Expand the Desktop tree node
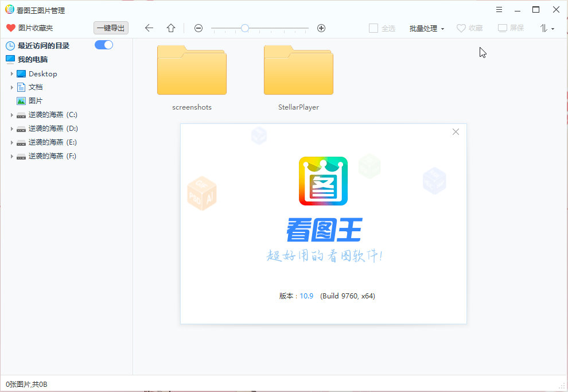 coord(11,74)
